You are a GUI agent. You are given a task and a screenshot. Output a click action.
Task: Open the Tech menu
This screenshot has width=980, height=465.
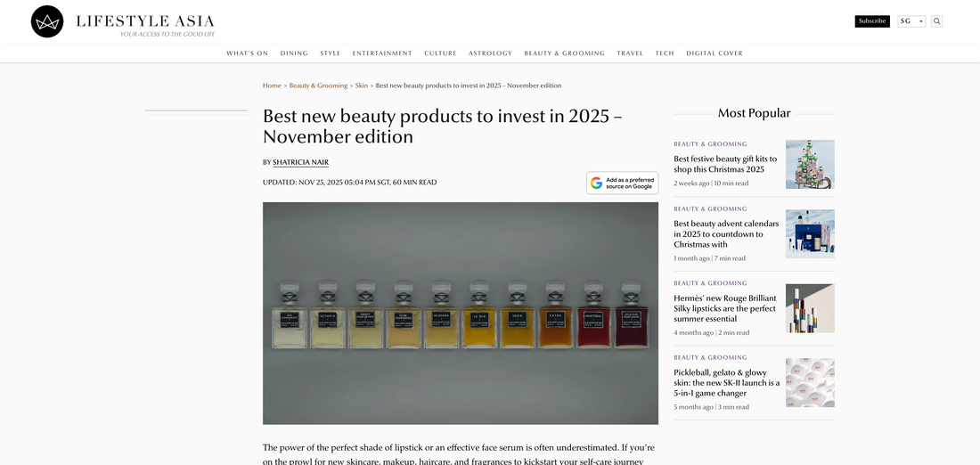[665, 53]
